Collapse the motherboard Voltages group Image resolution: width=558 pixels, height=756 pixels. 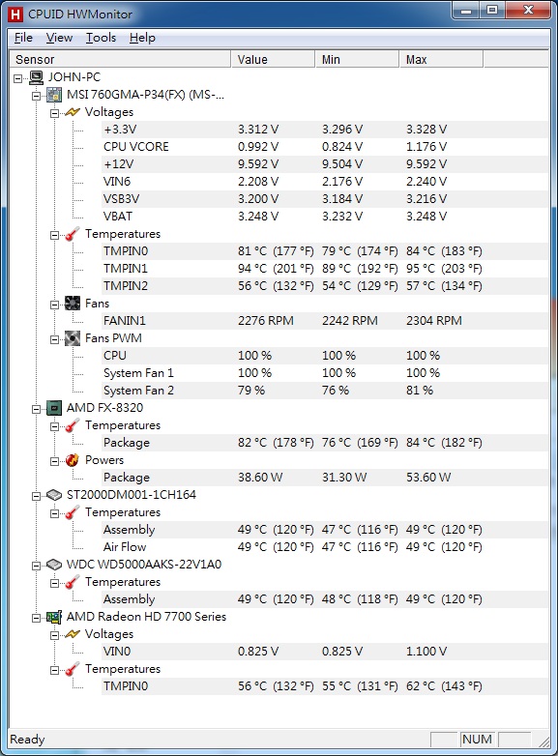click(54, 113)
